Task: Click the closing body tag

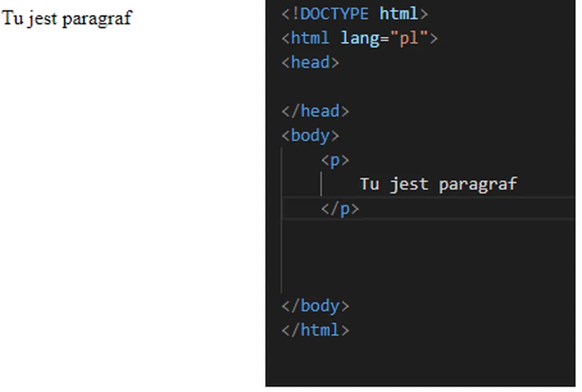Action: [x=315, y=306]
